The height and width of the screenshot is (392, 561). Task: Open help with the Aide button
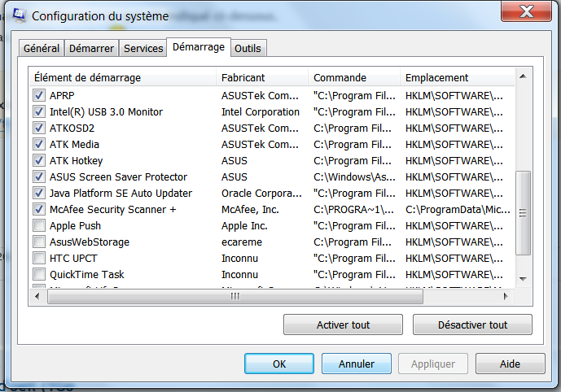(511, 364)
